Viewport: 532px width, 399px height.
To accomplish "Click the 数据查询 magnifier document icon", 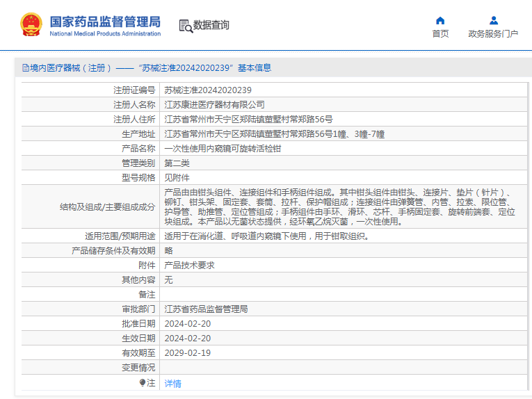I will pos(185,26).
